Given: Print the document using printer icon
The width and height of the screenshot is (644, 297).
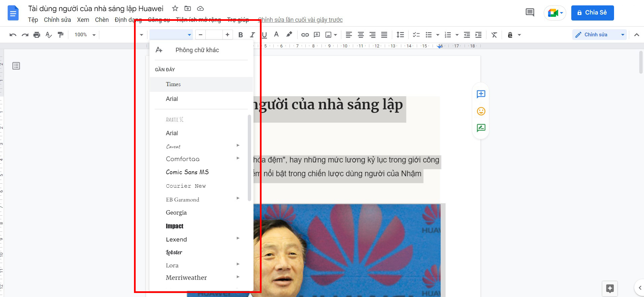Looking at the screenshot, I should point(37,35).
